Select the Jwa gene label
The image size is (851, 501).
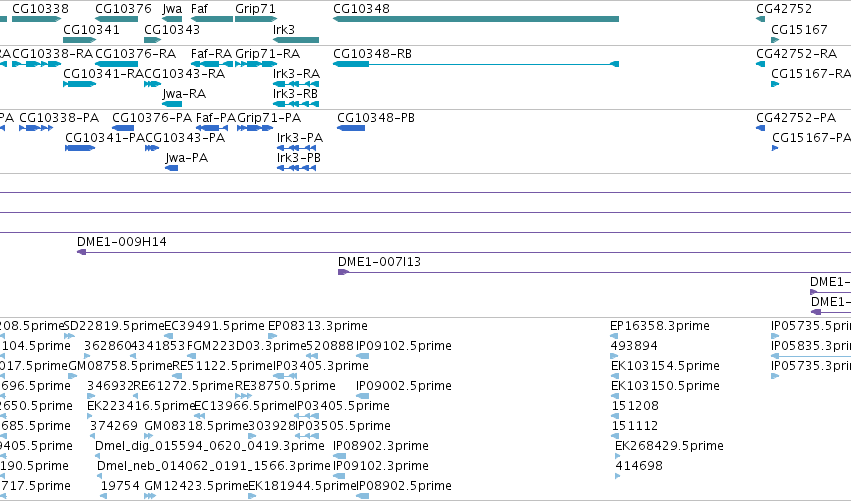(x=172, y=9)
